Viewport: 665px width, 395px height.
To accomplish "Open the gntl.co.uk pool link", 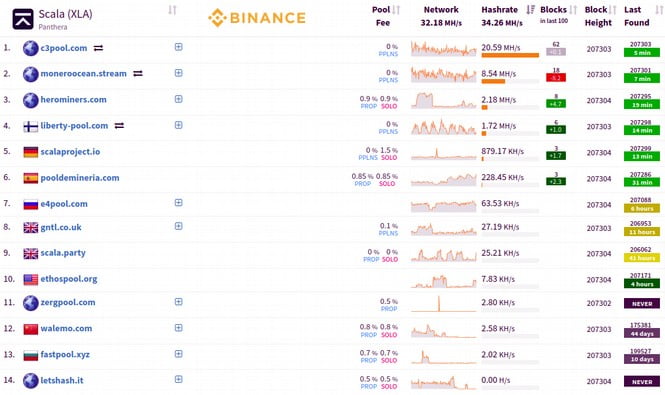I will coord(61,227).
